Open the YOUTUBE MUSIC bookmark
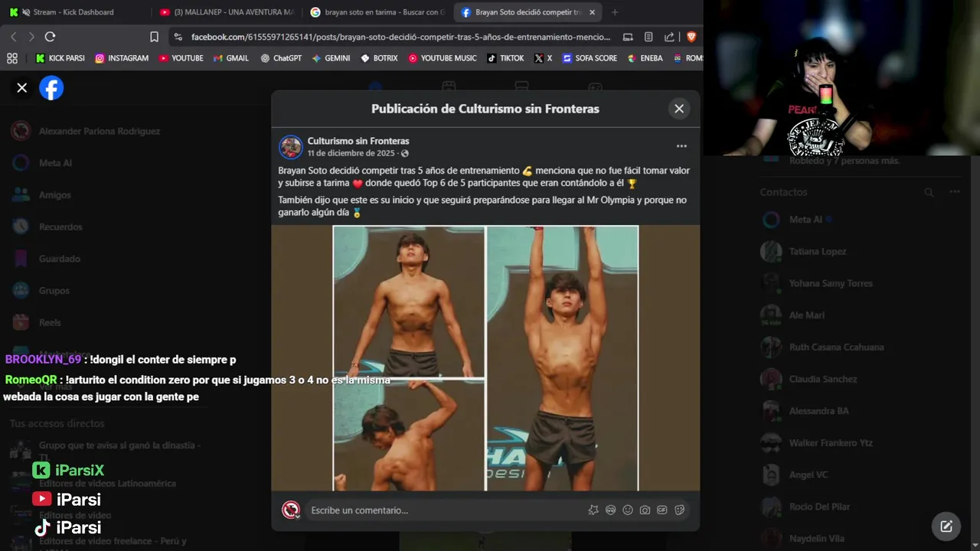Screen dimensions: 980x551 coord(443,58)
